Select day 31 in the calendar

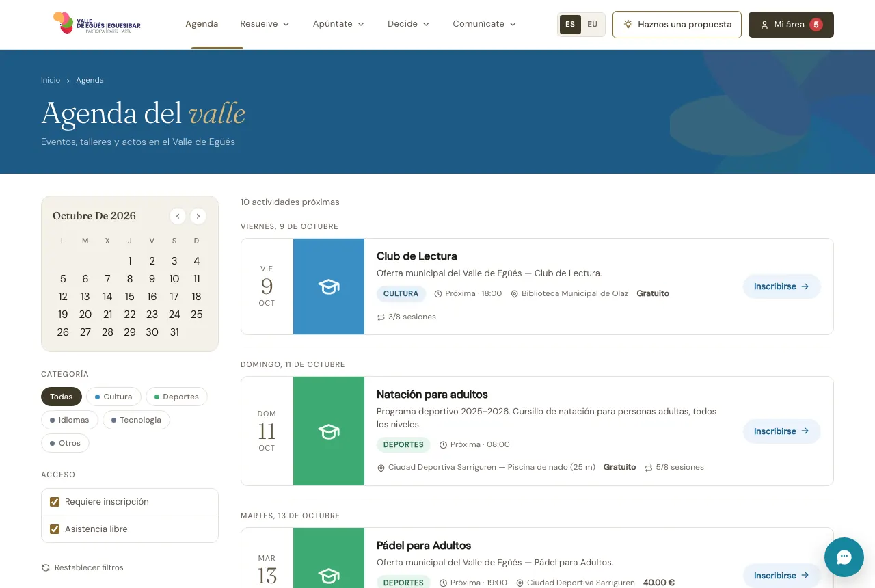coord(174,332)
